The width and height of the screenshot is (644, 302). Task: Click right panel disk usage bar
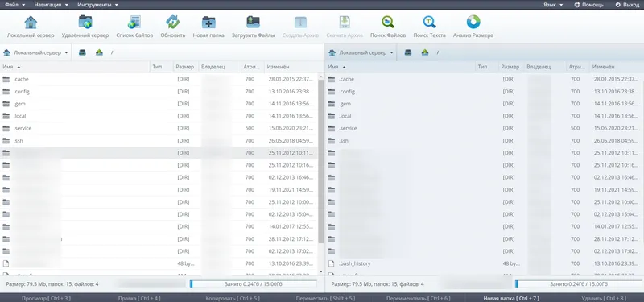[x=578, y=284]
